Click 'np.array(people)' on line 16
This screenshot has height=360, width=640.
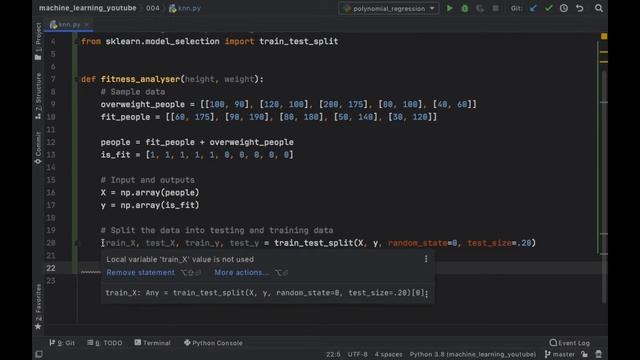(x=160, y=192)
